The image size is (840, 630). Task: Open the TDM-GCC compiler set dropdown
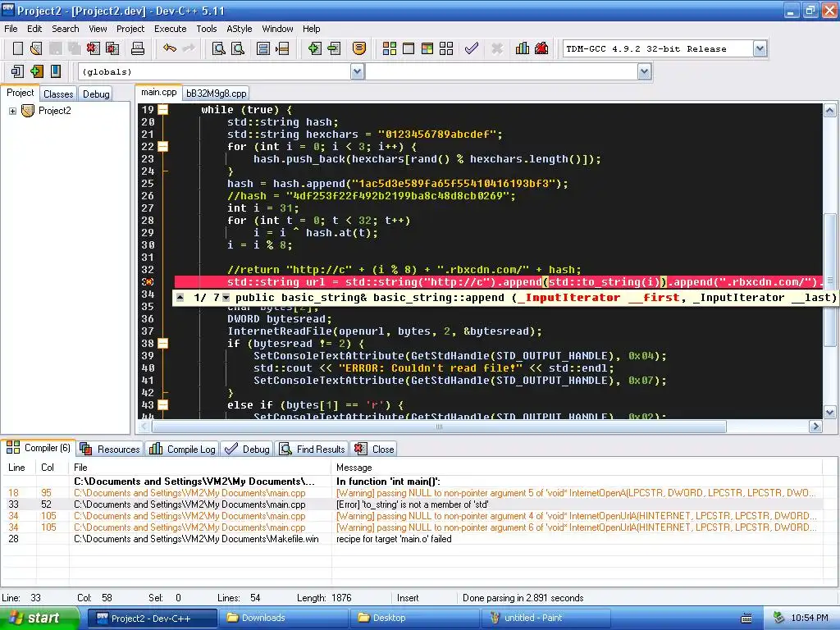(760, 48)
